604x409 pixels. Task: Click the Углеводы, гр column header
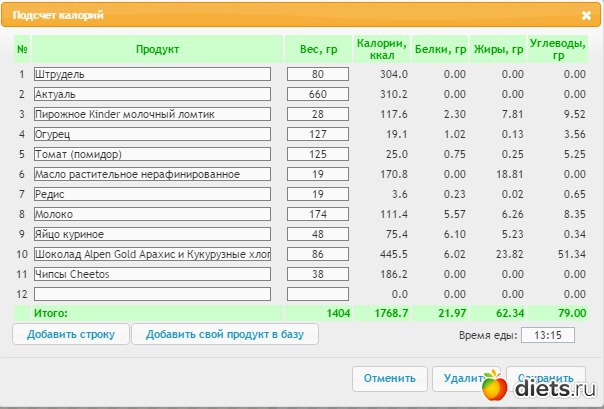558,49
